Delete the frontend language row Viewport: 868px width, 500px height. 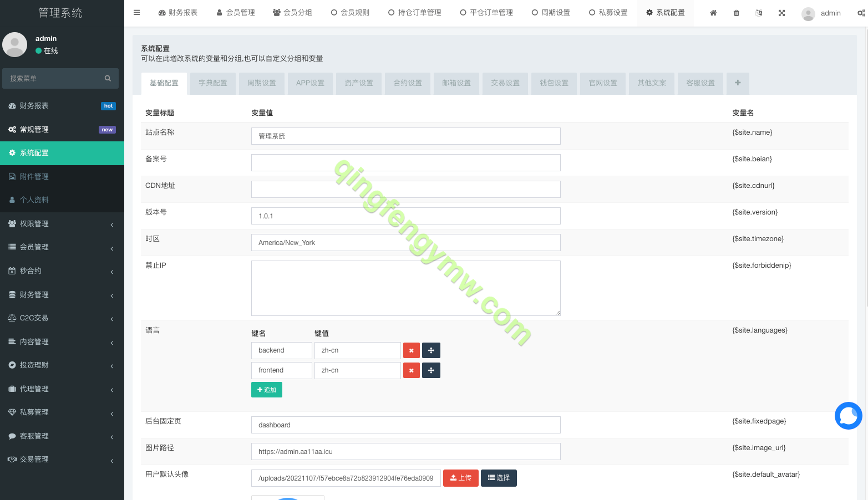(x=412, y=370)
